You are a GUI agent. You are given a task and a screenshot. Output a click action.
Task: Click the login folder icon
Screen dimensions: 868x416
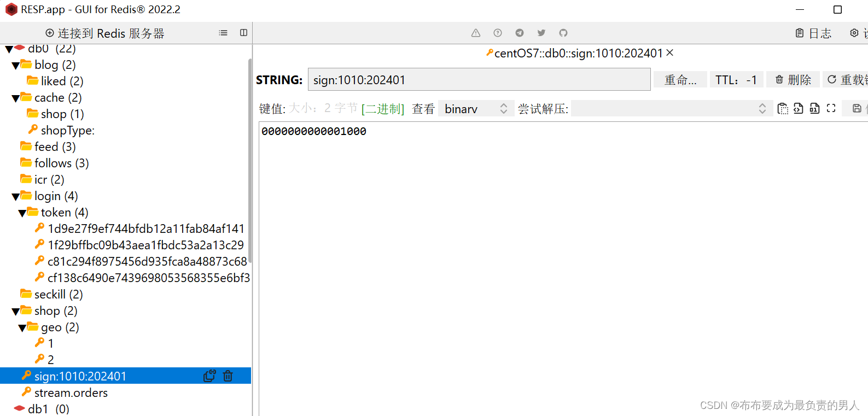[x=26, y=196]
